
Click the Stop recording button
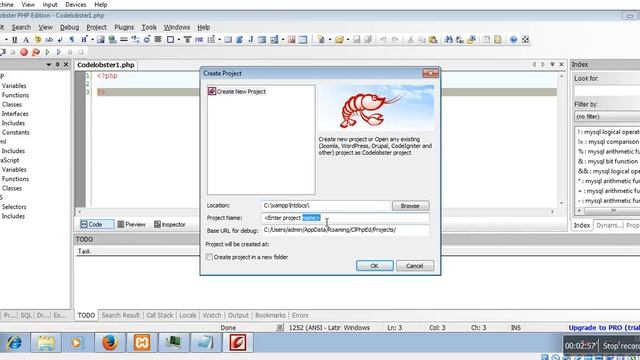(620, 346)
